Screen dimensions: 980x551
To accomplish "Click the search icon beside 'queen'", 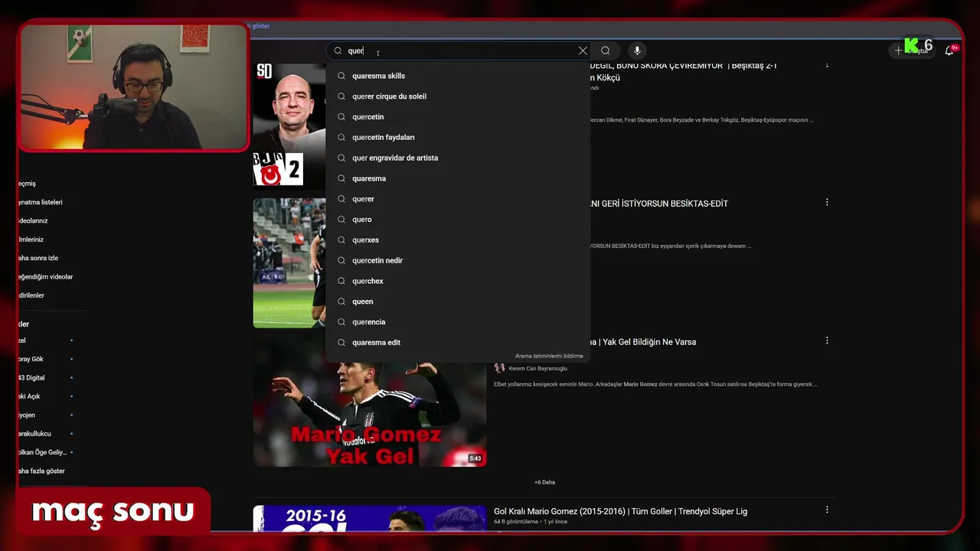I will point(341,302).
